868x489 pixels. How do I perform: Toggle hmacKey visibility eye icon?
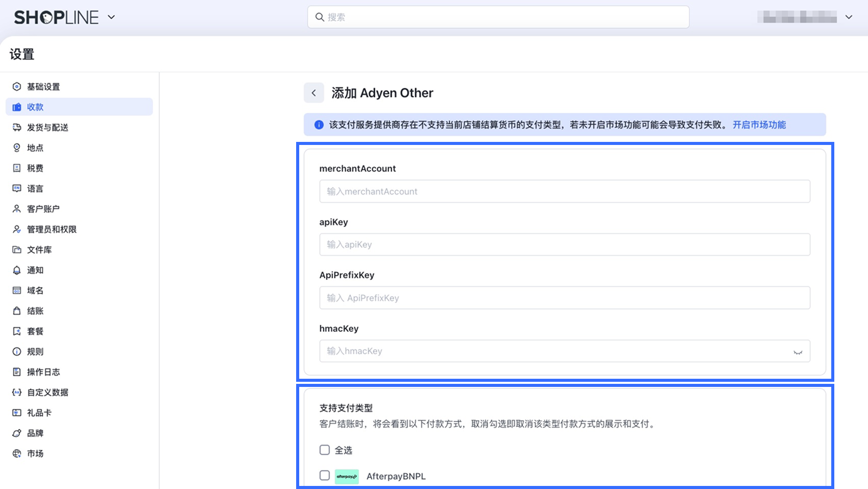tap(798, 352)
